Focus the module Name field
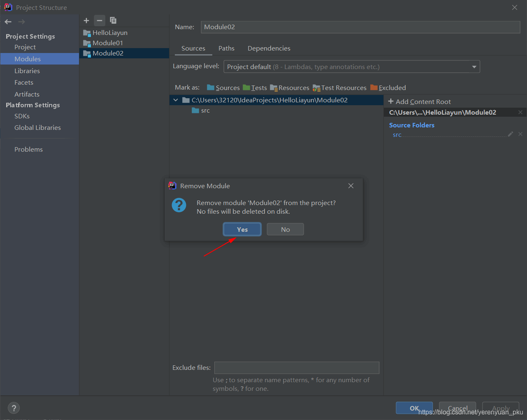527x420 pixels. [x=360, y=27]
